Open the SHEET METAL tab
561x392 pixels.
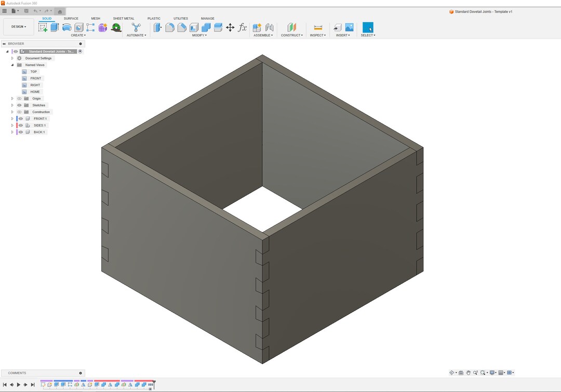point(123,18)
